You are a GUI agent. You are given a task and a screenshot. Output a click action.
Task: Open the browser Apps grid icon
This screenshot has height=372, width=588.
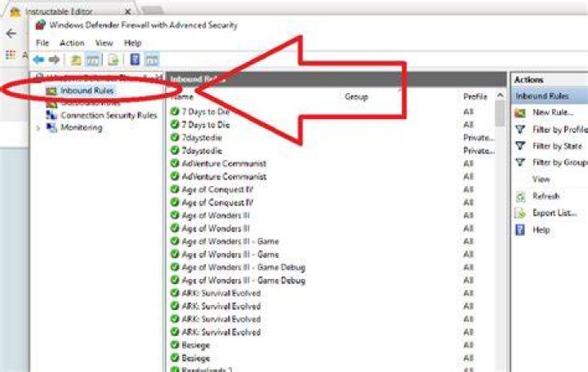coord(11,55)
